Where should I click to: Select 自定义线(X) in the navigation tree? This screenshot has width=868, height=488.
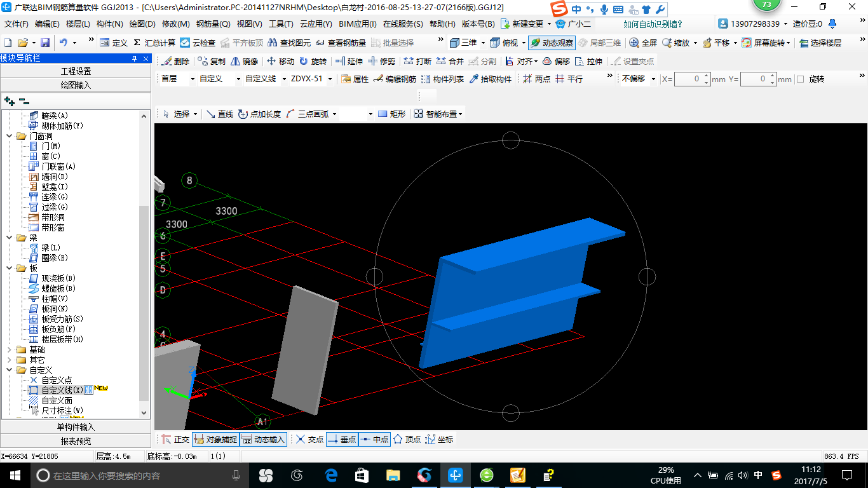tap(62, 390)
